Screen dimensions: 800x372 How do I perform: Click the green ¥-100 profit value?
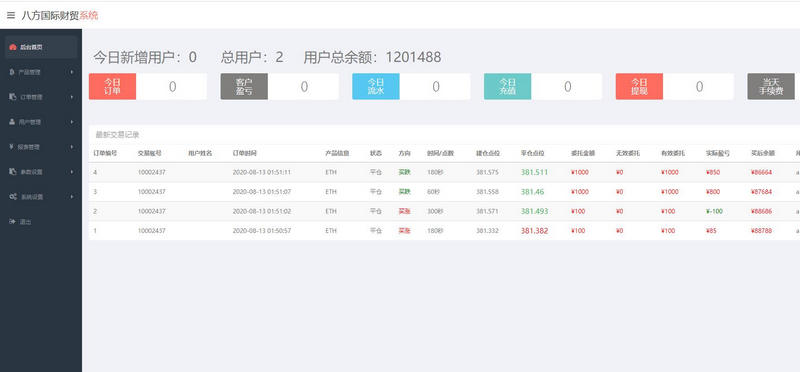point(714,211)
